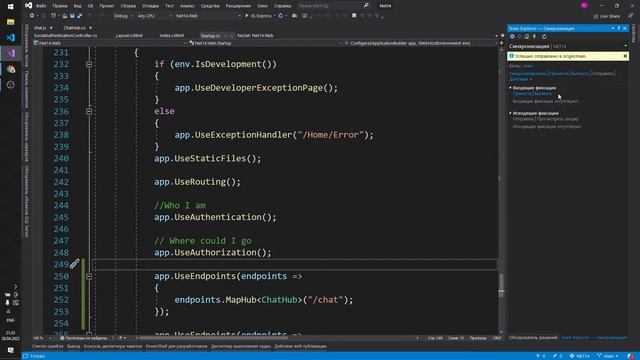Viewport: 640px width, 360px height.
Task: Open Team Explorer home icon
Action: (527, 37)
